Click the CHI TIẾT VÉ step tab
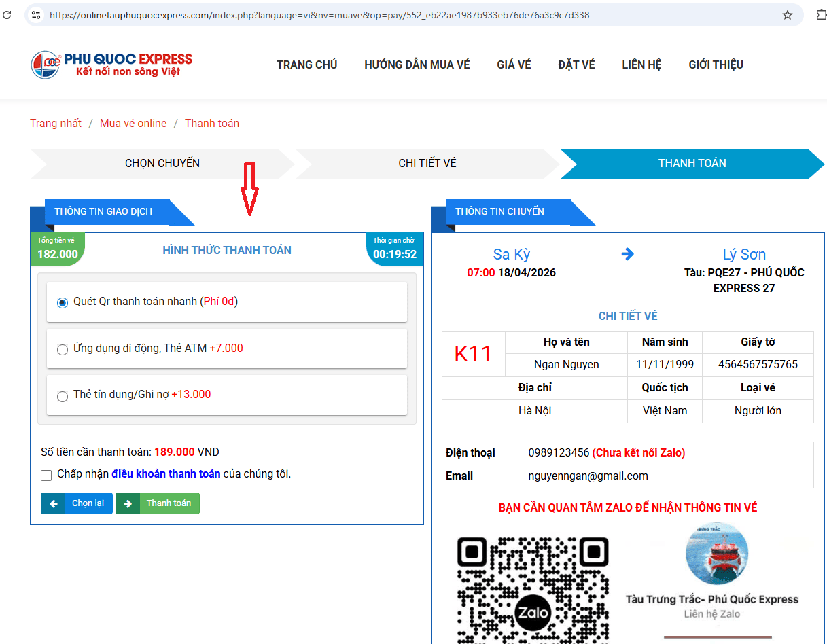Viewport: 827px width, 644px height. [427, 164]
